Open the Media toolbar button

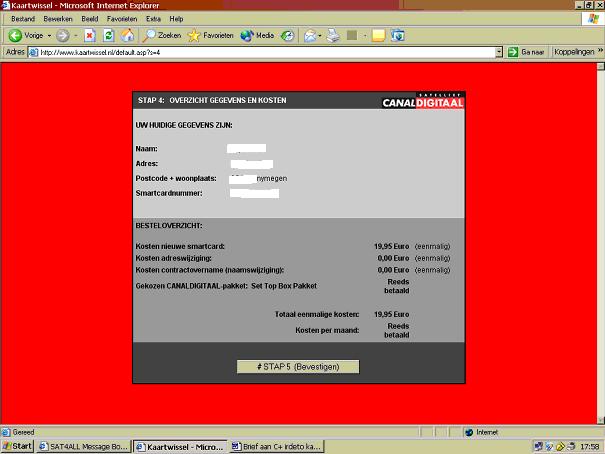tap(258, 35)
